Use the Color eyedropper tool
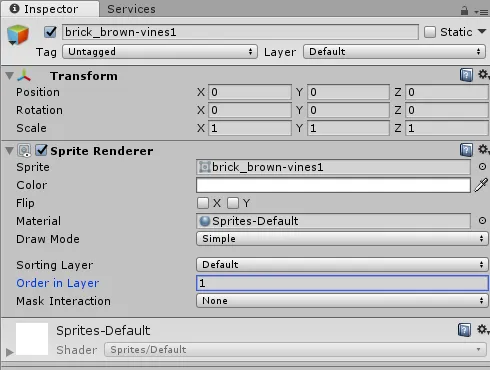The height and width of the screenshot is (370, 490). [481, 185]
